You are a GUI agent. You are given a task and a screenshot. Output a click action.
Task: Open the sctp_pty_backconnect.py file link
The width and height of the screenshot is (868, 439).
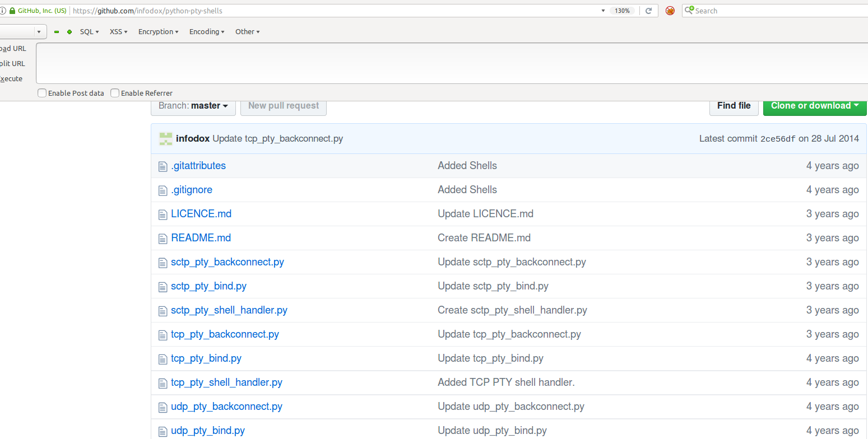pyautogui.click(x=228, y=262)
